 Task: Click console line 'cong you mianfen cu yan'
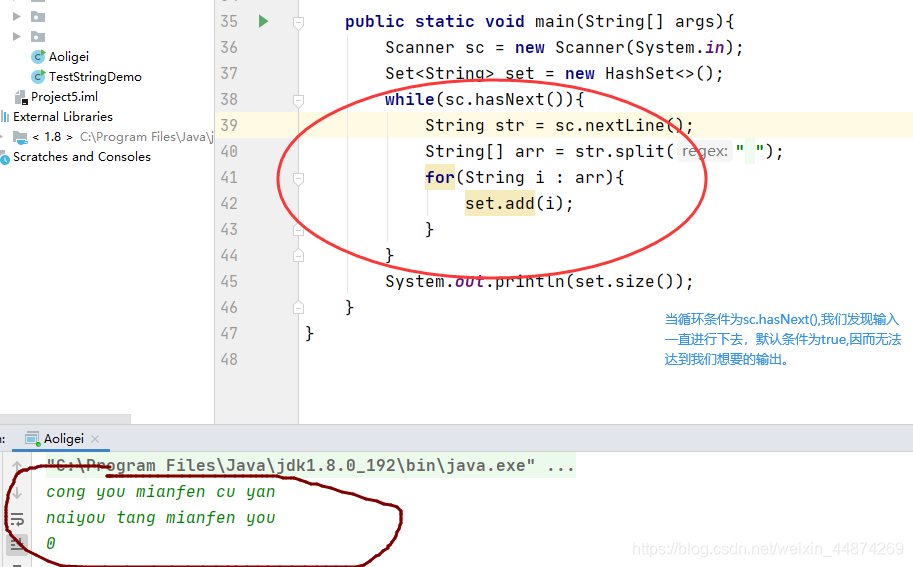coord(161,492)
